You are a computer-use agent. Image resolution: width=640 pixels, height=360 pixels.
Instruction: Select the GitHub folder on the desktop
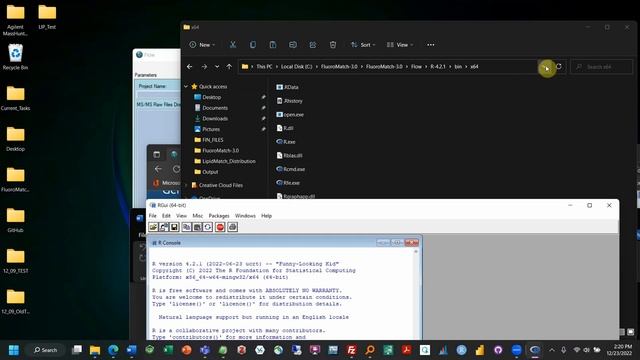pos(15,220)
